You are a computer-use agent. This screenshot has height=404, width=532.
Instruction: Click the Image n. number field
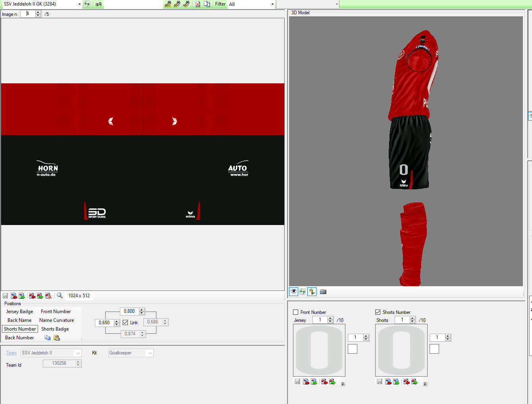[x=28, y=14]
